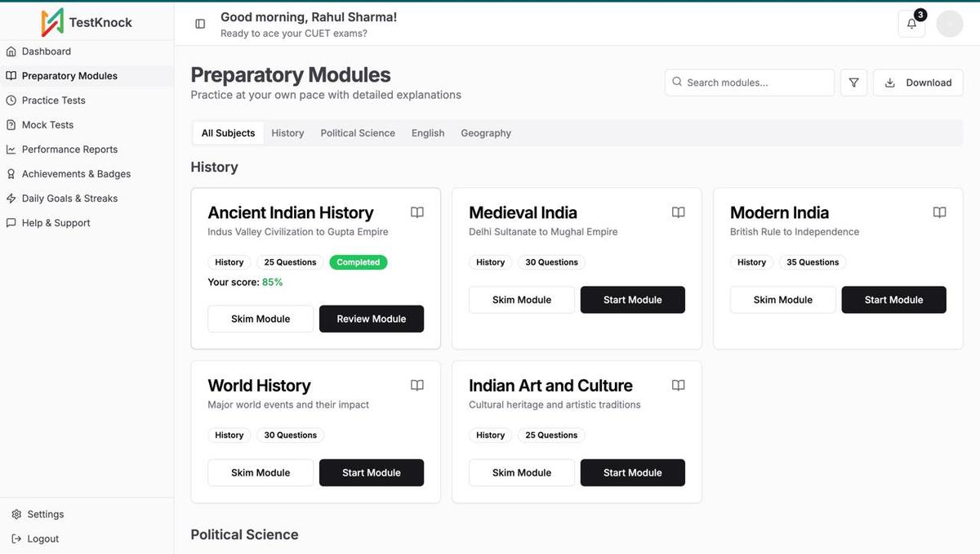Review the completed Ancient Indian History module
Viewport: 980px width, 554px height.
coord(372,318)
